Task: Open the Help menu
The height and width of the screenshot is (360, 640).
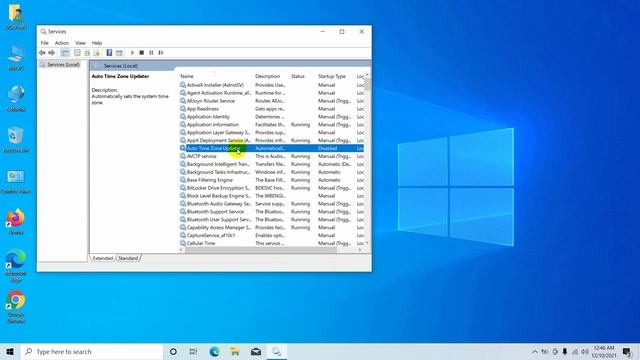Action: [97, 43]
